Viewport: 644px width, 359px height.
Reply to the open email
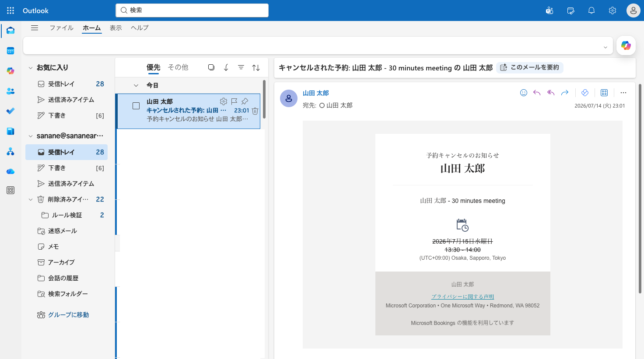(537, 93)
